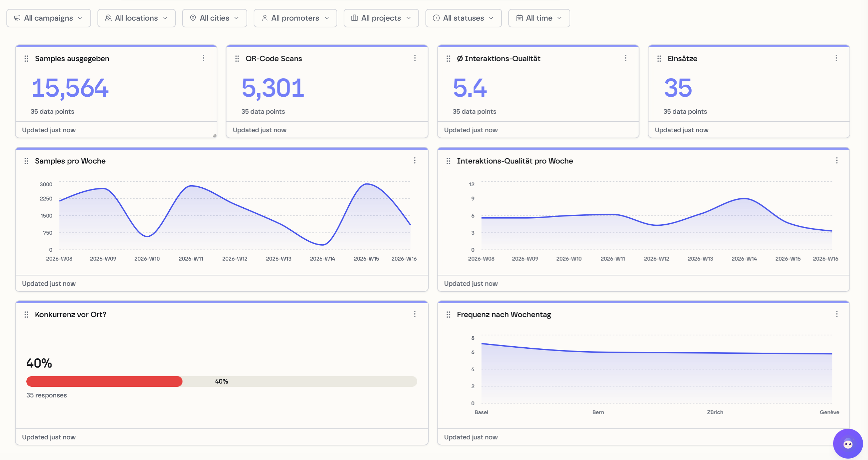Click the 5.4 interaction quality value
This screenshot has height=460, width=868.
pos(470,88)
